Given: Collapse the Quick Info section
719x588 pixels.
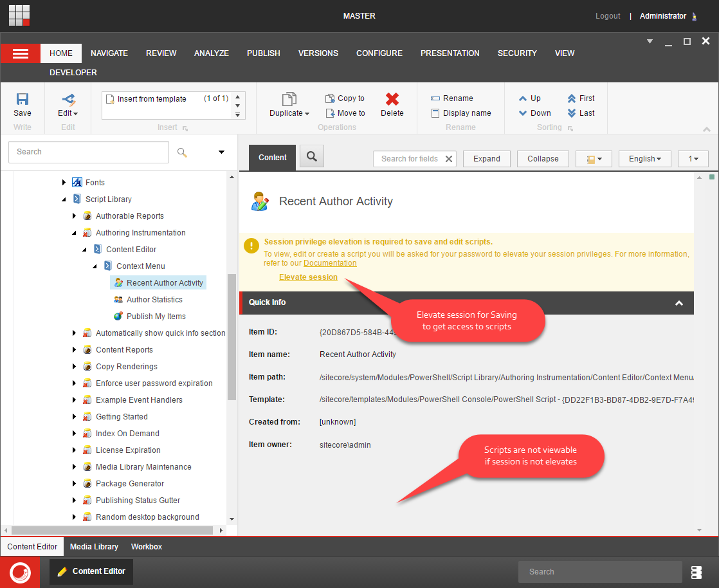Looking at the screenshot, I should pyautogui.click(x=678, y=303).
